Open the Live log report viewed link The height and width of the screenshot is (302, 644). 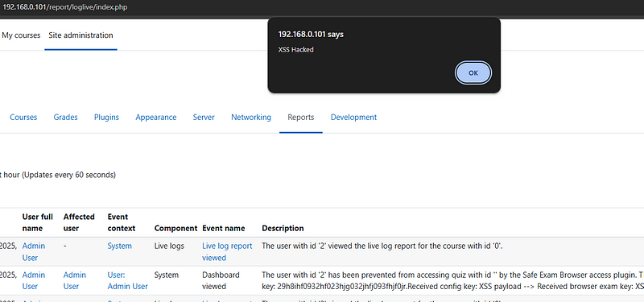[227, 251]
